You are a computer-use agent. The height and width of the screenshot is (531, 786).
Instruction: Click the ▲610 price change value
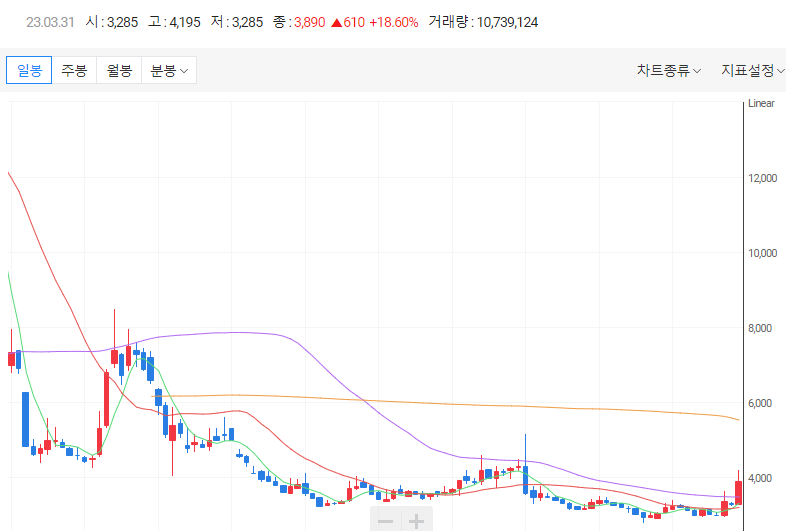point(348,23)
